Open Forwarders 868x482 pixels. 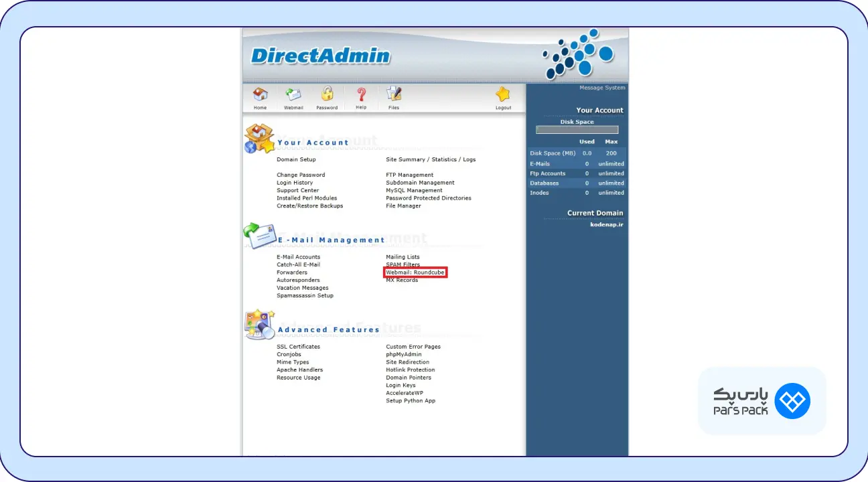(292, 272)
